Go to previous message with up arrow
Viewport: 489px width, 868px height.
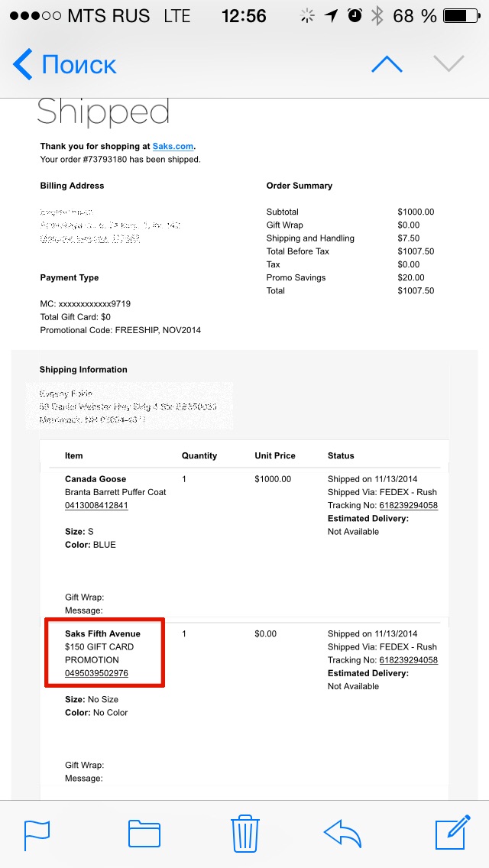[387, 64]
